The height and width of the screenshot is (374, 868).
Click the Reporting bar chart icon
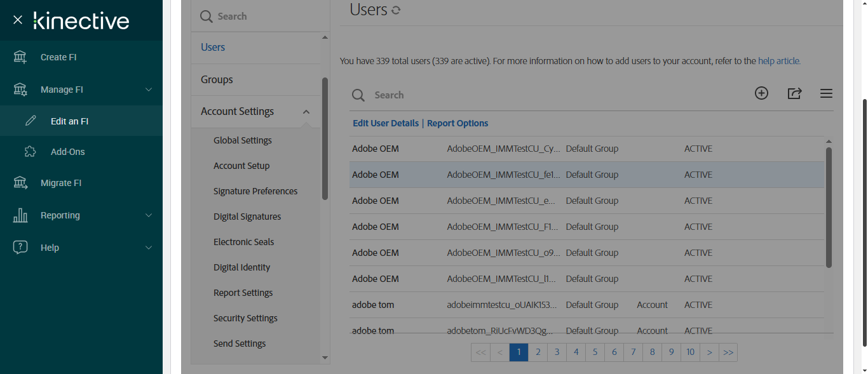tap(20, 215)
